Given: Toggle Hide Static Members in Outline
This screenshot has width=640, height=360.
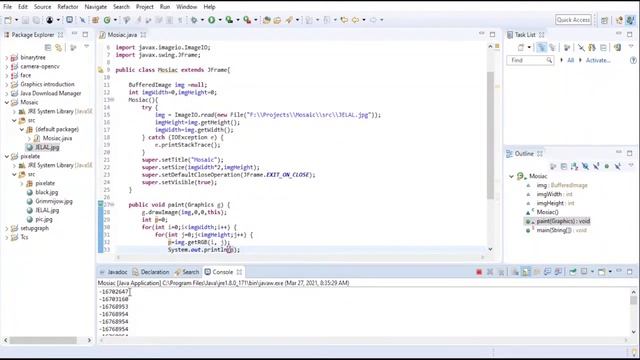Looking at the screenshot, I should click(x=596, y=167).
